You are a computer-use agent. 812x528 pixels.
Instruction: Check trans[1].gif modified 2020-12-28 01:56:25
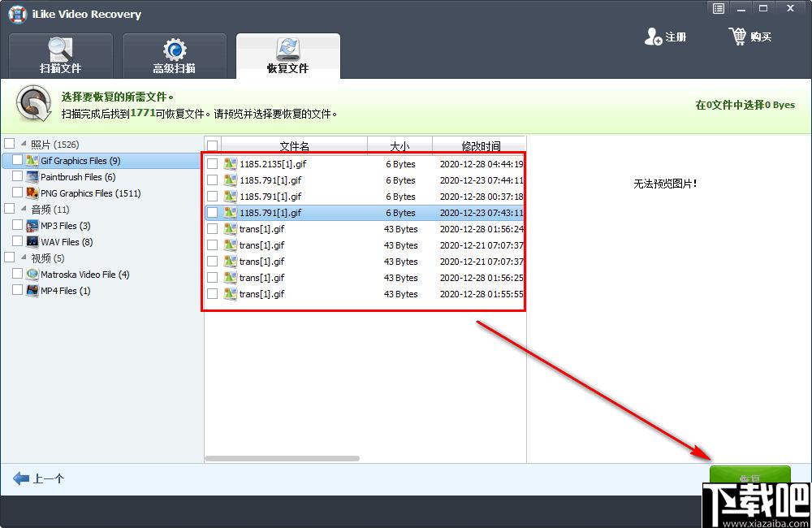212,277
